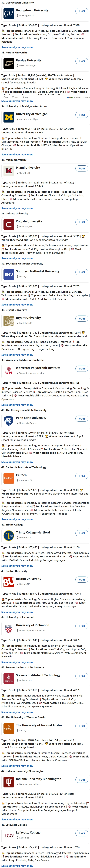
Task: Open the SMU logo icon
Action: click(x=9, y=274)
